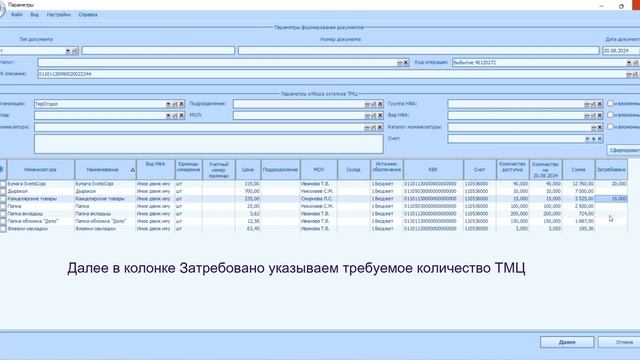Click the Отмена button

click(620, 342)
